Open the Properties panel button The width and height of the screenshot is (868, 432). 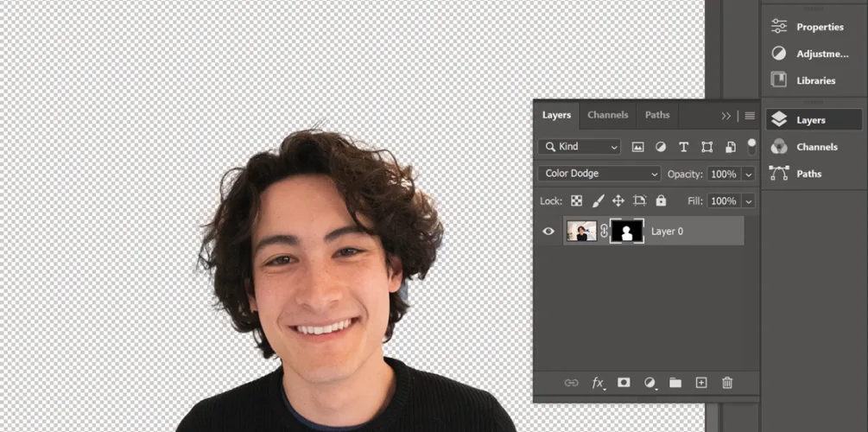pyautogui.click(x=812, y=27)
